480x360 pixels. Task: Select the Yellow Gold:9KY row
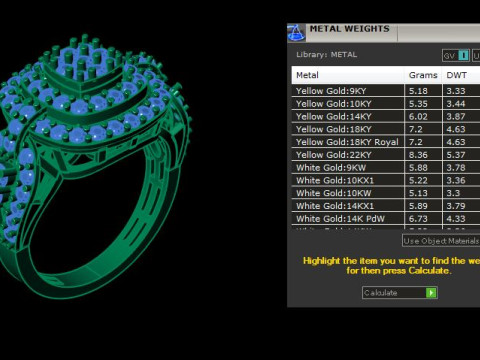(386, 91)
